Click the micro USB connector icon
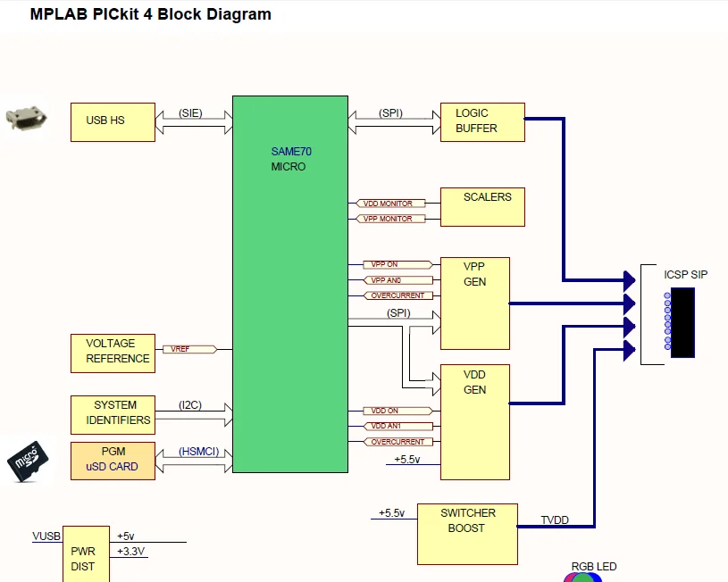 tap(25, 119)
